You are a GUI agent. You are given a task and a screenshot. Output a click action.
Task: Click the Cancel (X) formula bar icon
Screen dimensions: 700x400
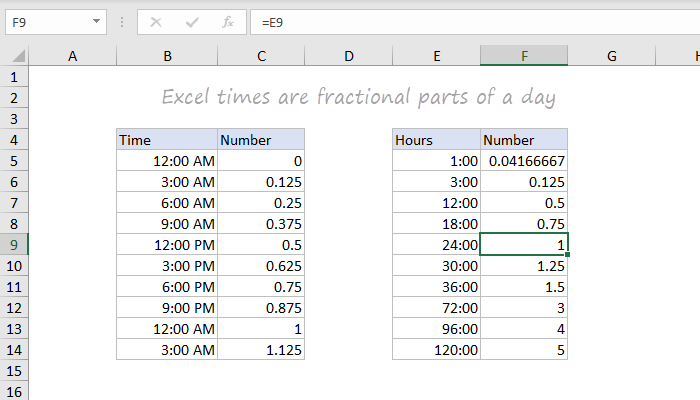(156, 22)
